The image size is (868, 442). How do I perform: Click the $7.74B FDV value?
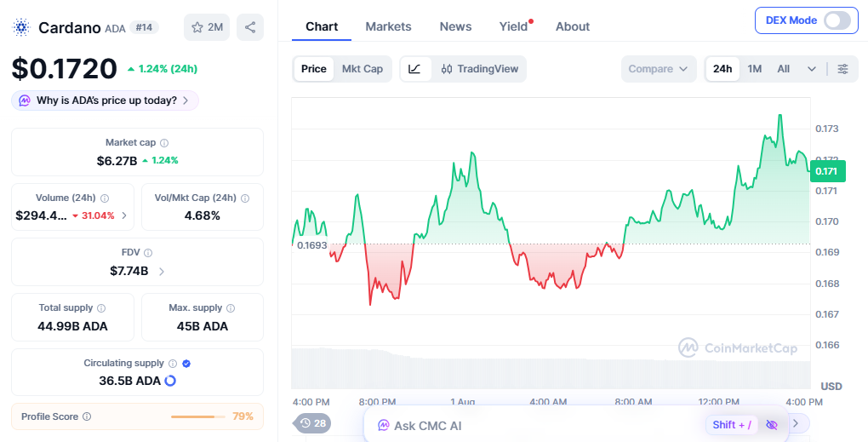[x=129, y=272]
